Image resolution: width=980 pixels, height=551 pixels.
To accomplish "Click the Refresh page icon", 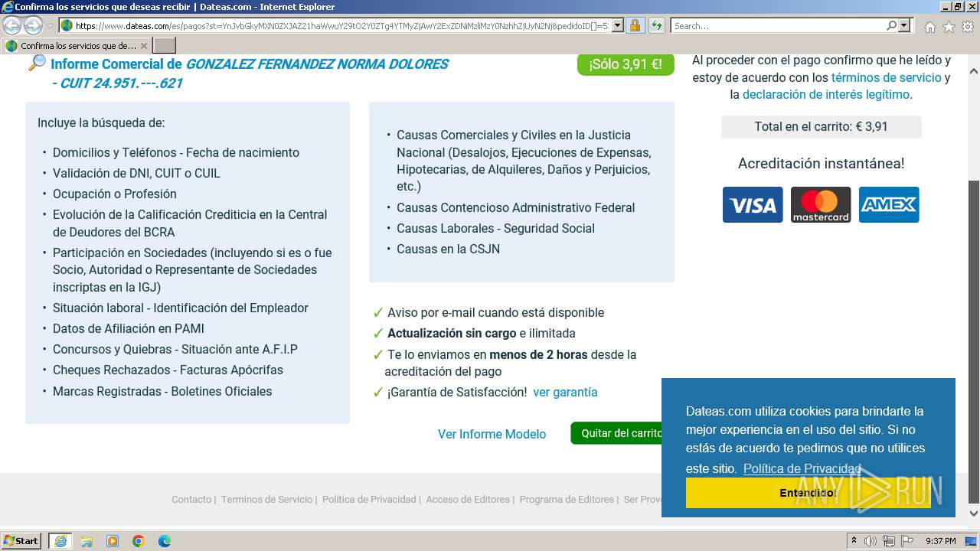I will click(657, 25).
